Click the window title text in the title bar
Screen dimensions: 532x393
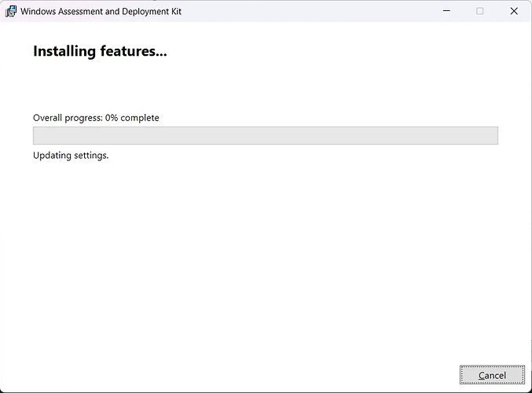(101, 12)
